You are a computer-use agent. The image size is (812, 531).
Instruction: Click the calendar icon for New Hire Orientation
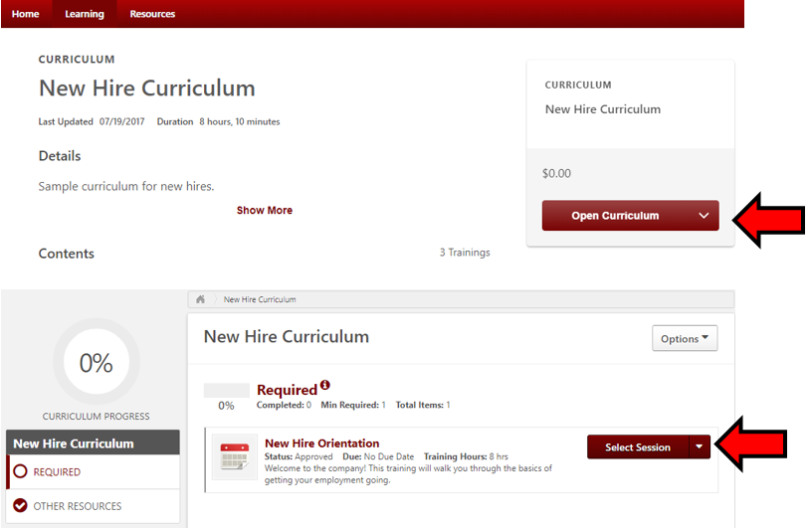[235, 457]
